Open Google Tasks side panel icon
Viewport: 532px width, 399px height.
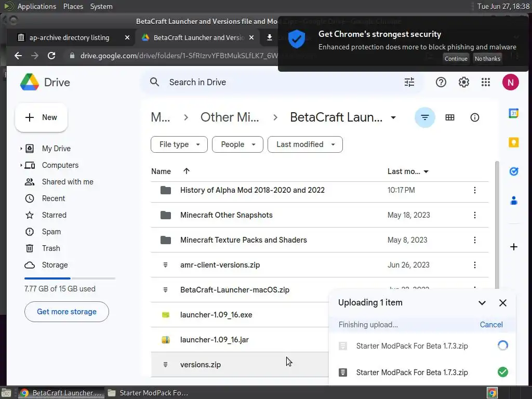pyautogui.click(x=514, y=171)
